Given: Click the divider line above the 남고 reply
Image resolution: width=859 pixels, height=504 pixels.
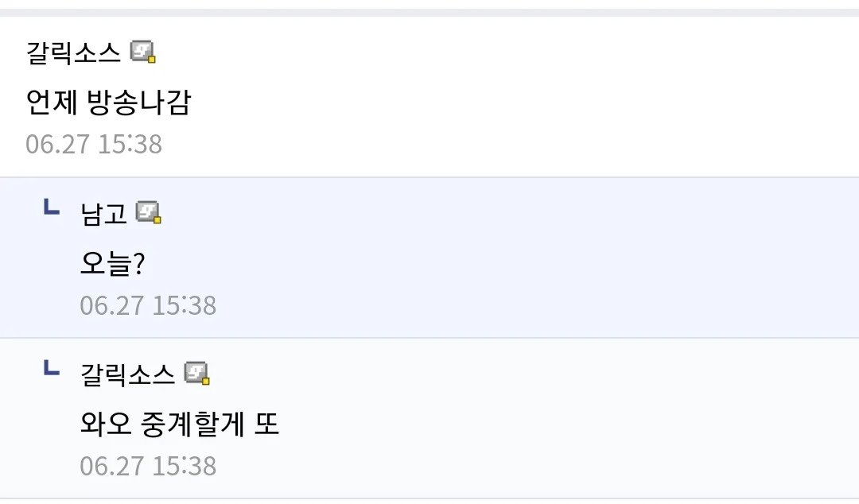Looking at the screenshot, I should tap(429, 176).
